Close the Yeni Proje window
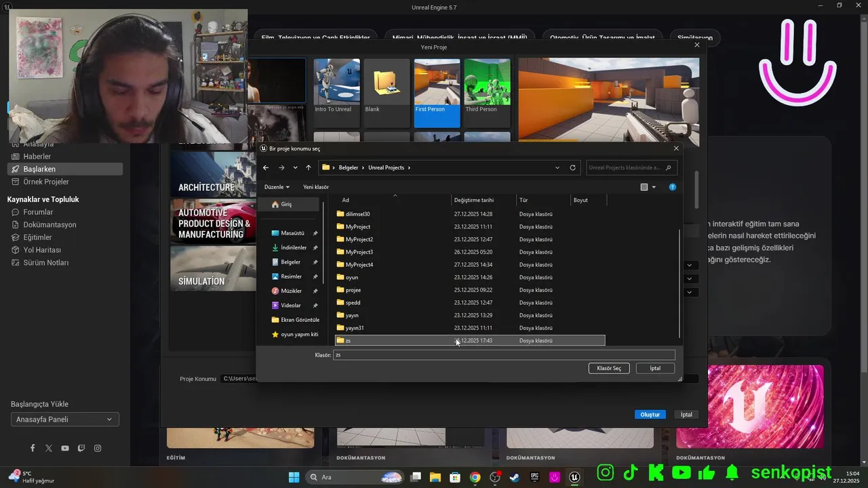868x488 pixels. [697, 45]
